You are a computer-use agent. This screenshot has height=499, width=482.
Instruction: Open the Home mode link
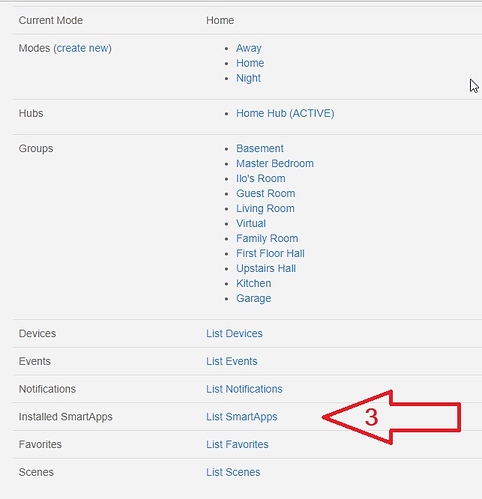click(x=250, y=63)
